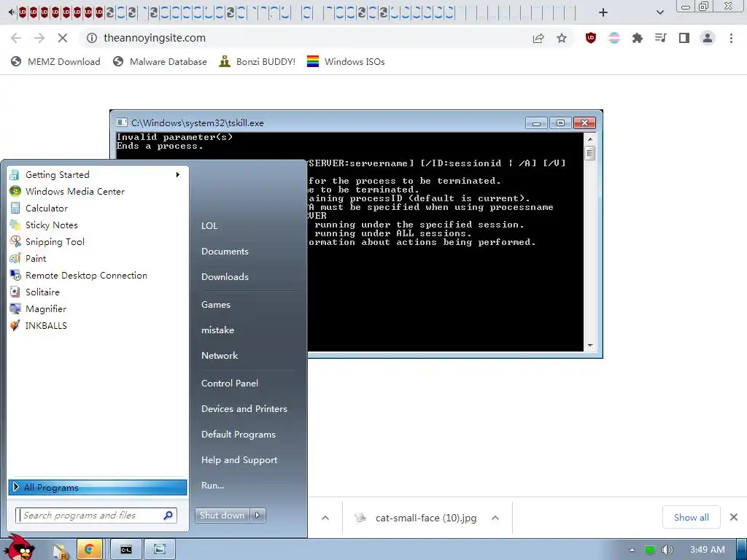Click the INKBALLS icon
Image resolution: width=747 pixels, height=560 pixels.
pos(15,326)
